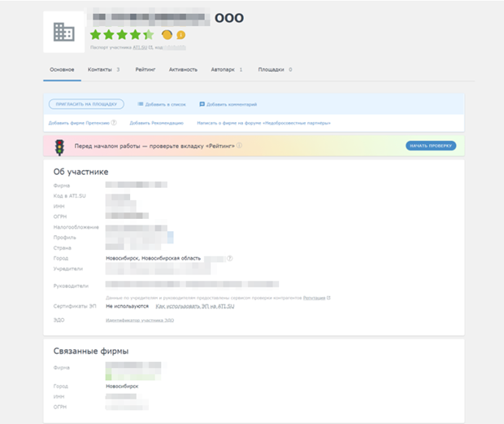Click the green star rating

(122, 34)
